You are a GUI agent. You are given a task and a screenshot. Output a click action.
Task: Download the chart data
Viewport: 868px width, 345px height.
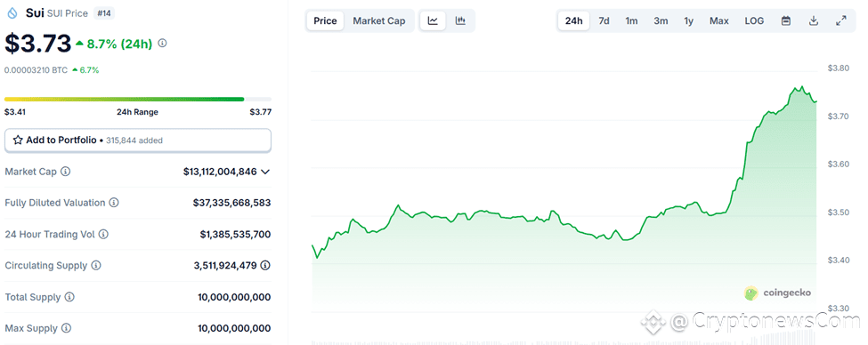pos(813,21)
